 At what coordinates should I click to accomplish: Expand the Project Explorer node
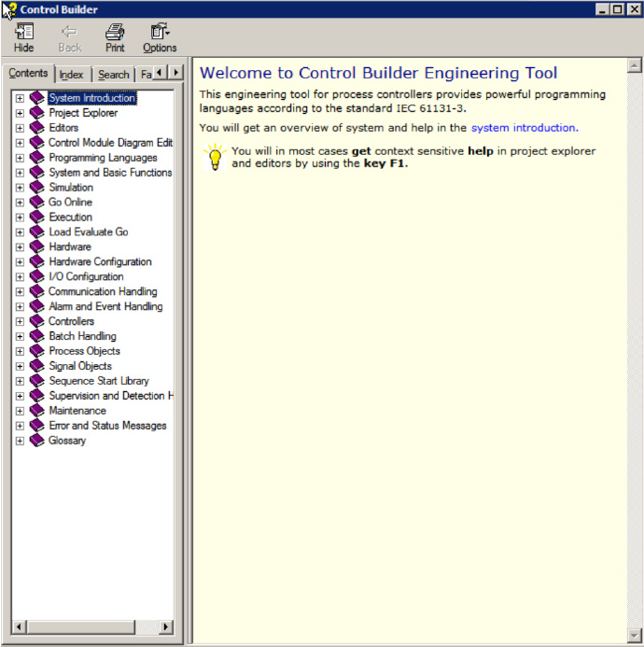click(20, 113)
